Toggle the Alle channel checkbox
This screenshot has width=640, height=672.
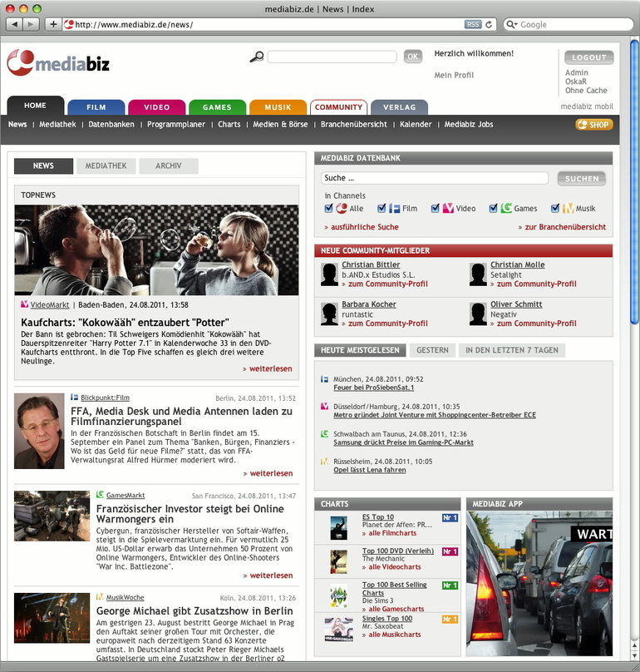click(x=328, y=208)
